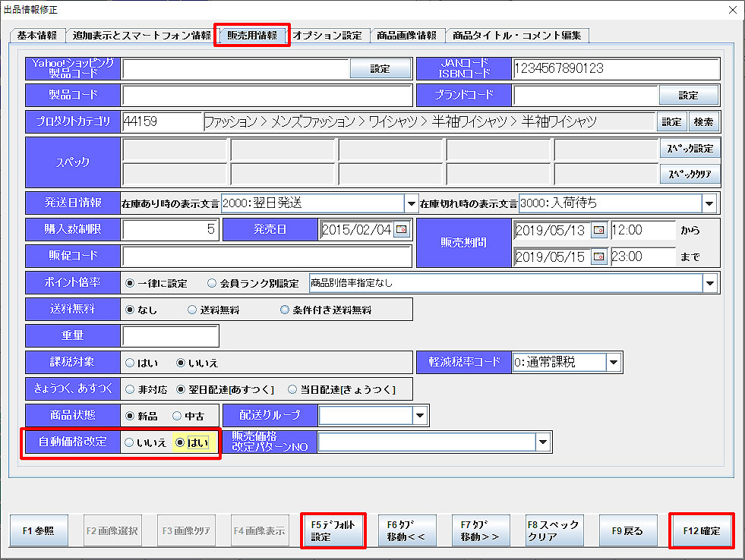Click into the 販促コード input field

266,256
